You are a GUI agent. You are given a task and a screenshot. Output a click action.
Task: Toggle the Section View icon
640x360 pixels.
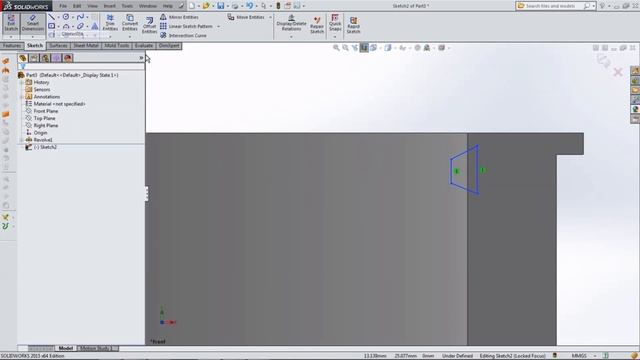point(364,48)
